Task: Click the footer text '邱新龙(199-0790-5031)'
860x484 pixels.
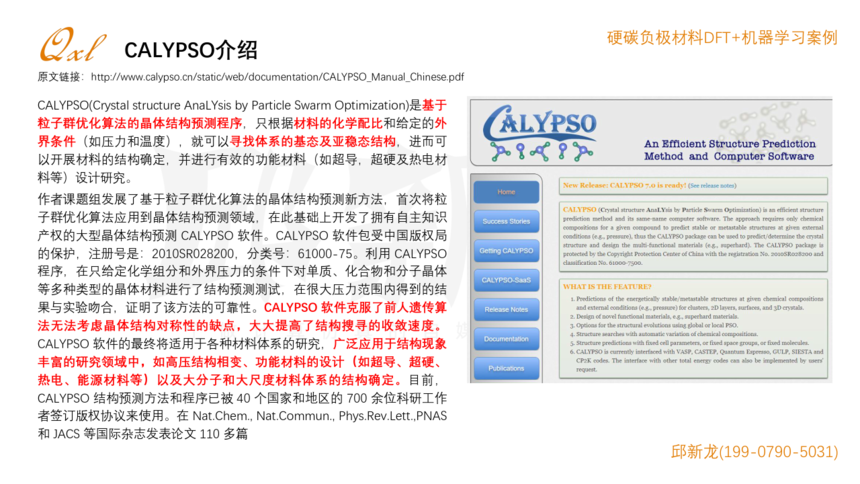Action: click(754, 452)
